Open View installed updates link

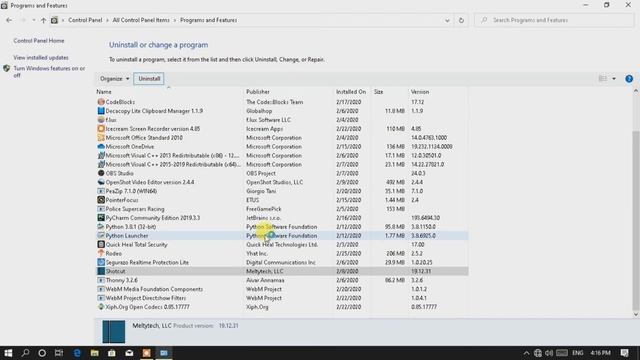click(x=41, y=58)
